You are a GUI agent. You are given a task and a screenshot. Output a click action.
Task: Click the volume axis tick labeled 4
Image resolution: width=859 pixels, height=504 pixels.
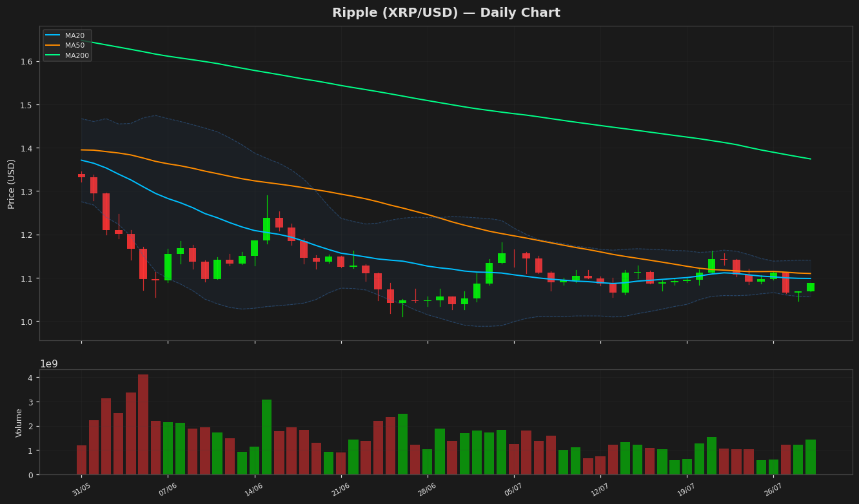tap(30, 378)
